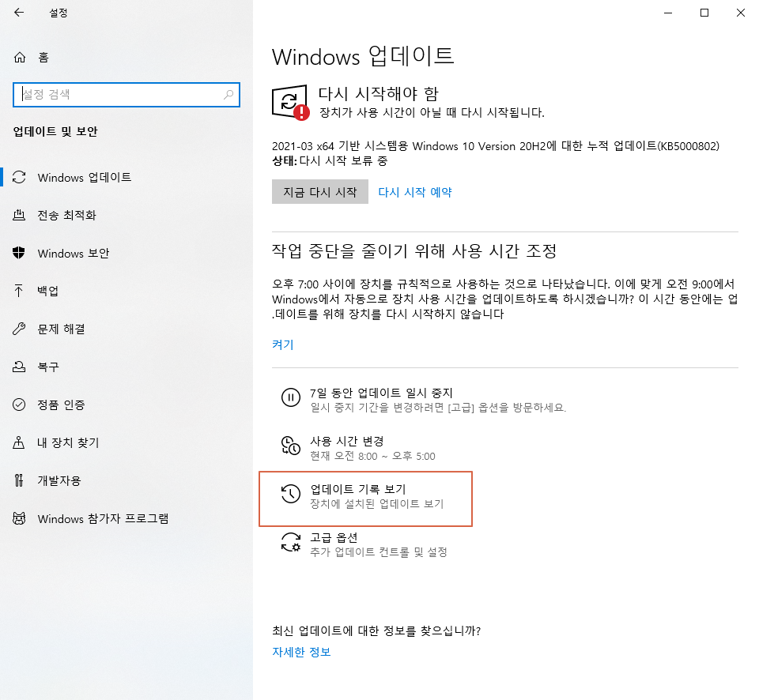This screenshot has width=759, height=700.
Task: Click the 정품 인증 checkmark icon
Action: [x=19, y=405]
